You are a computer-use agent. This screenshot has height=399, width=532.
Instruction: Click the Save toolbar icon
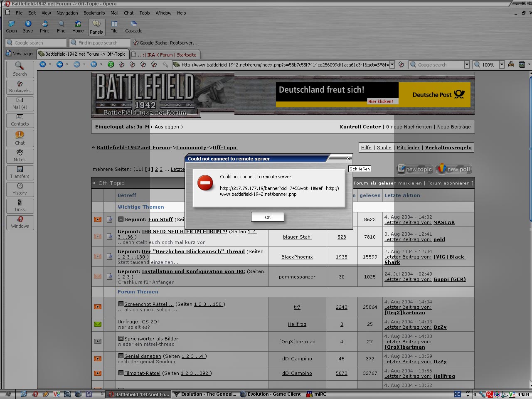(x=28, y=27)
